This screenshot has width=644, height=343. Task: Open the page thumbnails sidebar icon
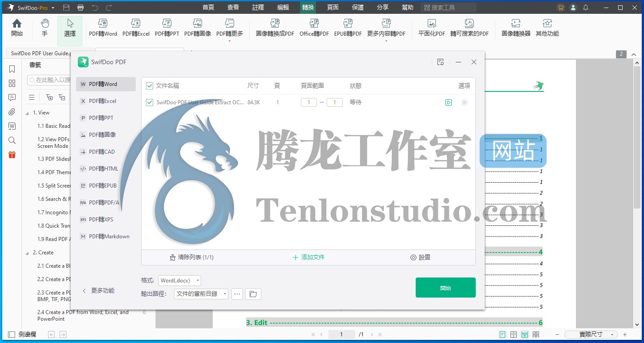click(12, 83)
